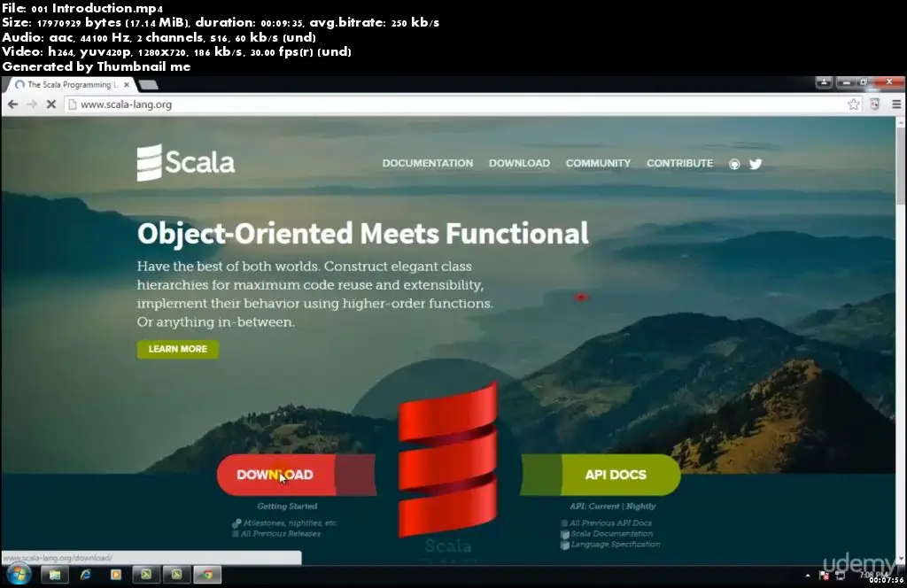Viewport: 907px width, 588px height.
Task: Click the red DOWNLOAD button
Action: [296, 475]
